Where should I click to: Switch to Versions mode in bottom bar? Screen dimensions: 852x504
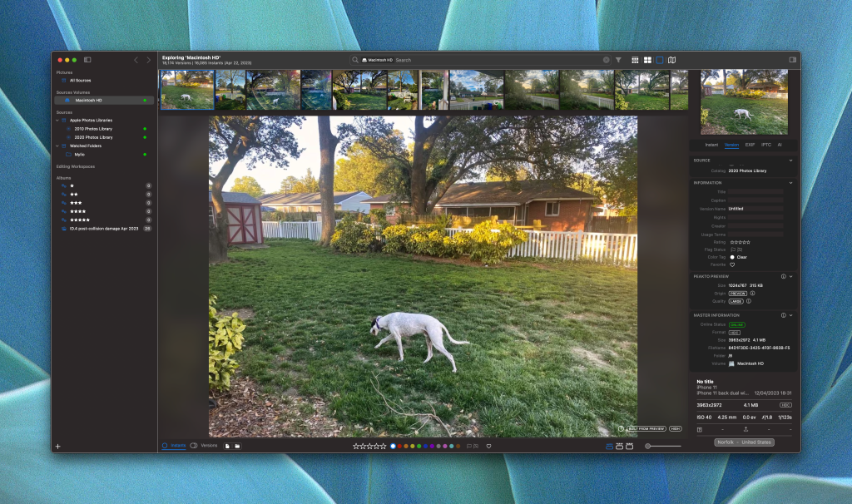coord(204,446)
